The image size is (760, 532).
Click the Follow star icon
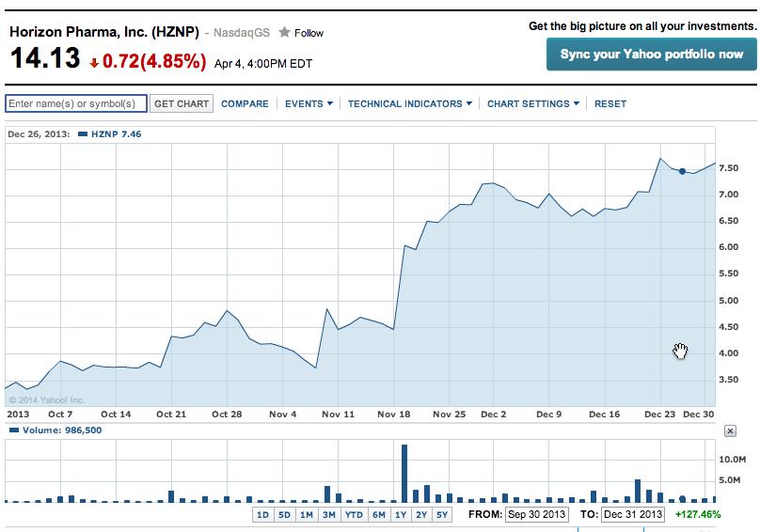[284, 33]
